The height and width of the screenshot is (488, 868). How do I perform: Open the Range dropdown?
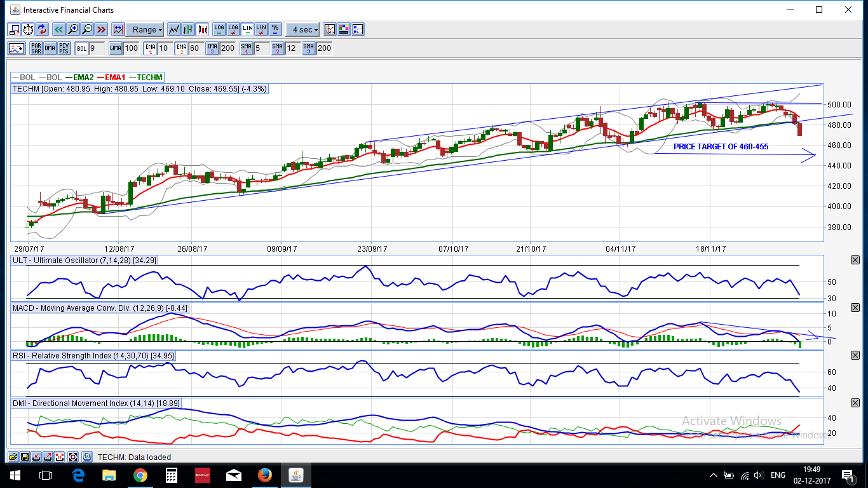point(145,29)
